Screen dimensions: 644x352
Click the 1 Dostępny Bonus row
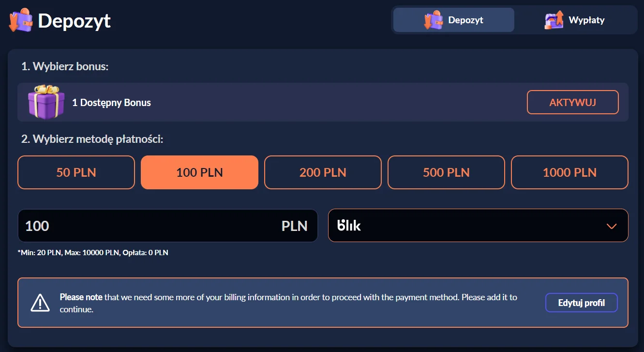coord(111,102)
